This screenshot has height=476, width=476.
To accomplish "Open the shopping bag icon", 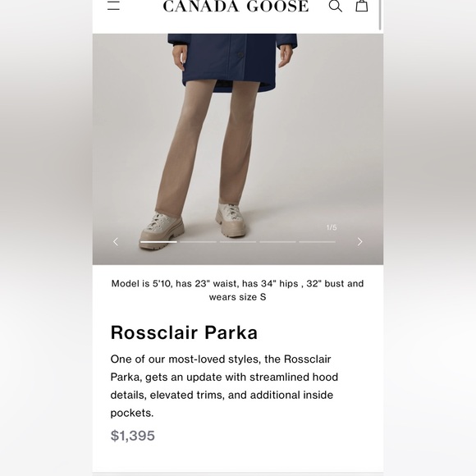I will click(362, 6).
